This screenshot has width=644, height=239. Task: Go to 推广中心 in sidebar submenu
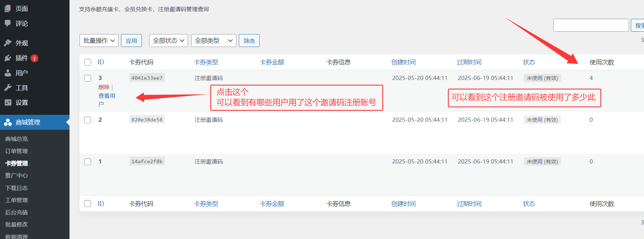coord(16,175)
